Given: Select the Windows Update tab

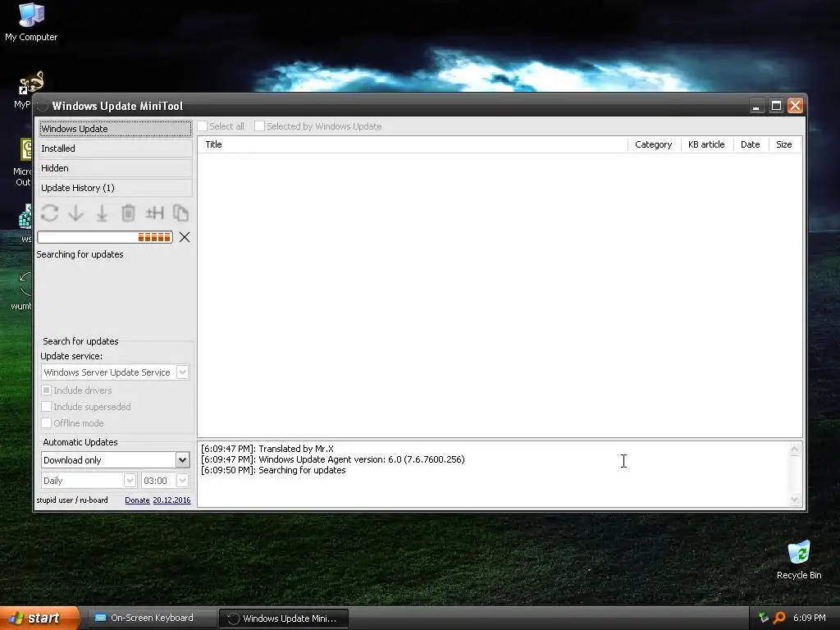Looking at the screenshot, I should tap(115, 129).
